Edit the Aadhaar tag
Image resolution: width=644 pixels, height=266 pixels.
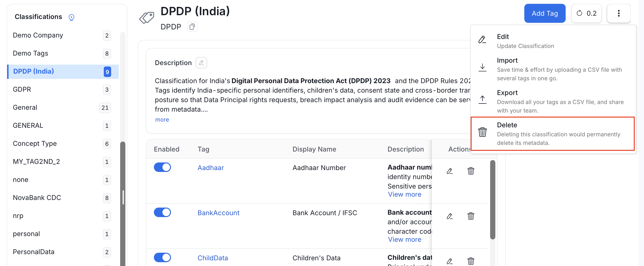click(450, 171)
